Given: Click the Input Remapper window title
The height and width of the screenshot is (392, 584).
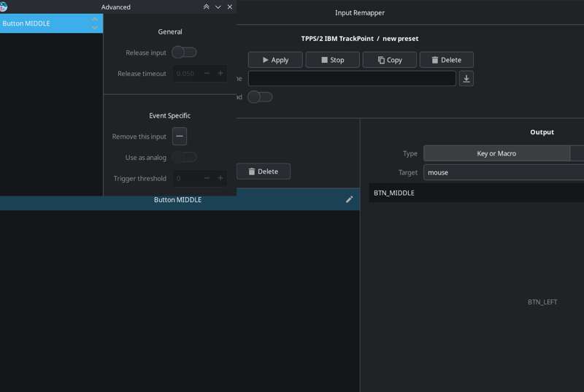Looking at the screenshot, I should pyautogui.click(x=360, y=12).
